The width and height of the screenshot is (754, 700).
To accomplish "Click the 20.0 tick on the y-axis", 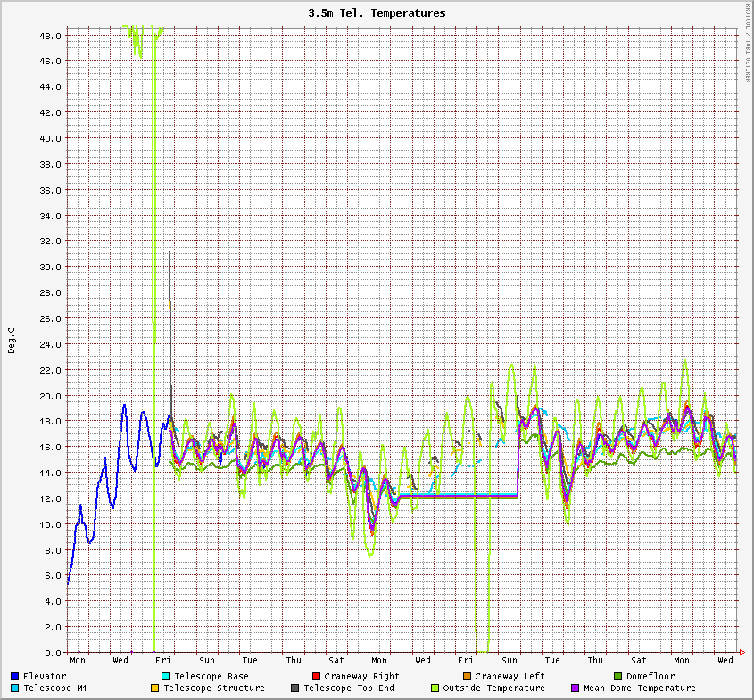I will point(51,395).
